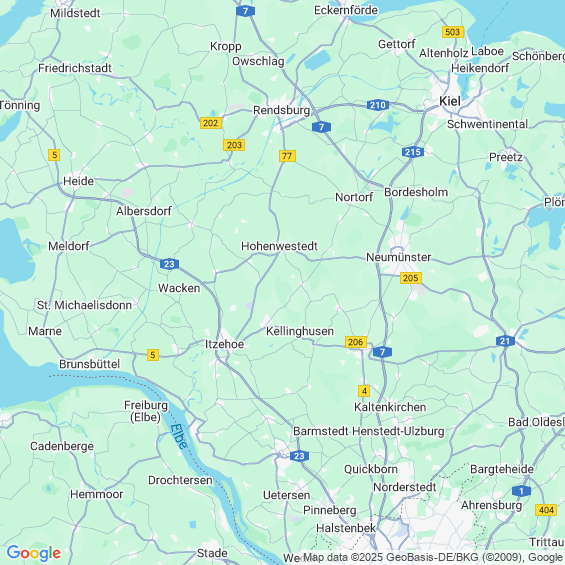Select the Kiel city label

(450, 101)
